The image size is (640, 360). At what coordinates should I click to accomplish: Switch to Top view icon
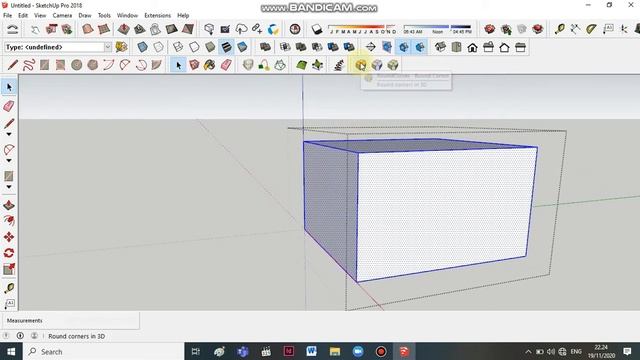pyautogui.click(x=456, y=47)
